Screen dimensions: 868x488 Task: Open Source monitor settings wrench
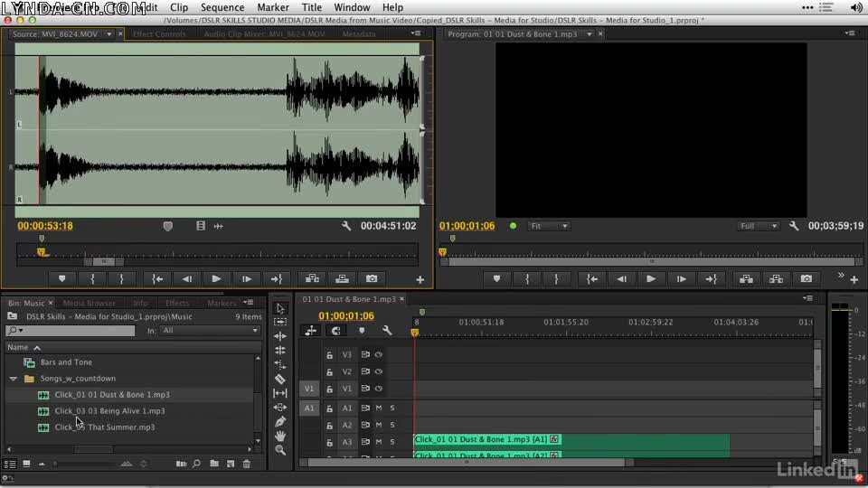coord(346,226)
